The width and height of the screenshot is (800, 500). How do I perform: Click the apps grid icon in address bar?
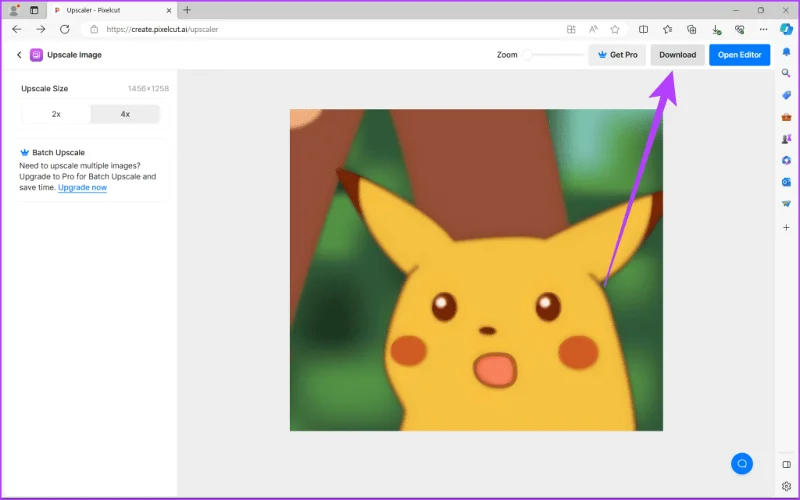click(571, 30)
